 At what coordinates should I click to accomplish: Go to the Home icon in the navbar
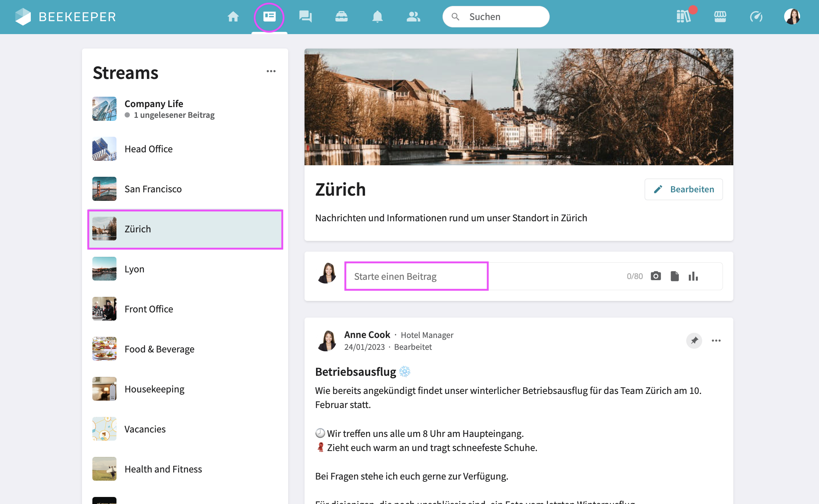(233, 17)
